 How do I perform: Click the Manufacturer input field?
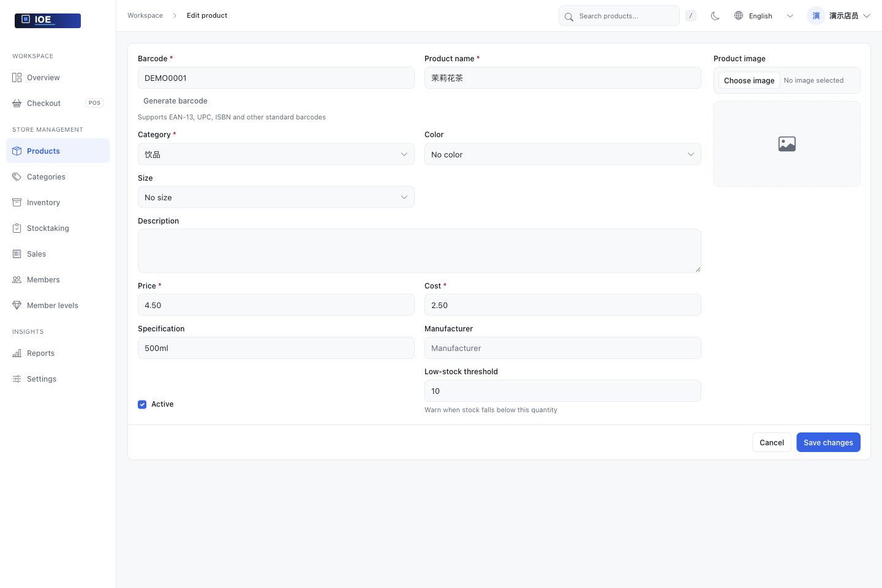(563, 348)
